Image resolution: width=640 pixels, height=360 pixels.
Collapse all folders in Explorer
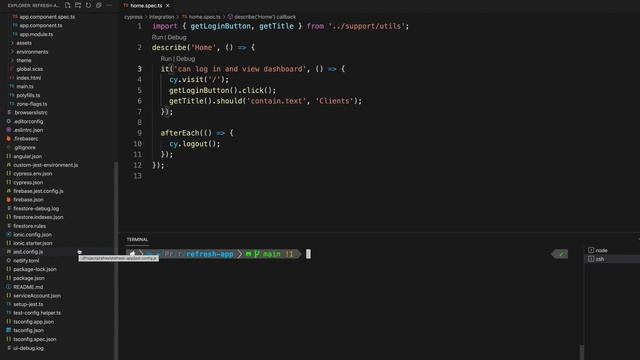tap(99, 5)
